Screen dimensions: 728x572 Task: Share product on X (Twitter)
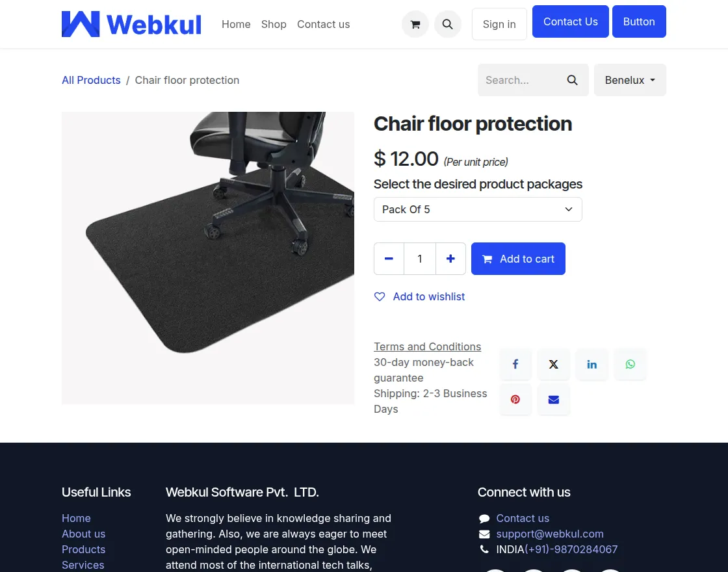pyautogui.click(x=553, y=365)
